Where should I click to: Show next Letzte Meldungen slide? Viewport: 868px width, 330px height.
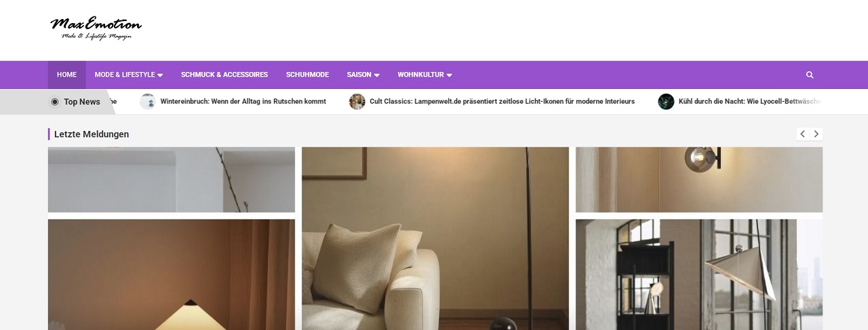816,134
